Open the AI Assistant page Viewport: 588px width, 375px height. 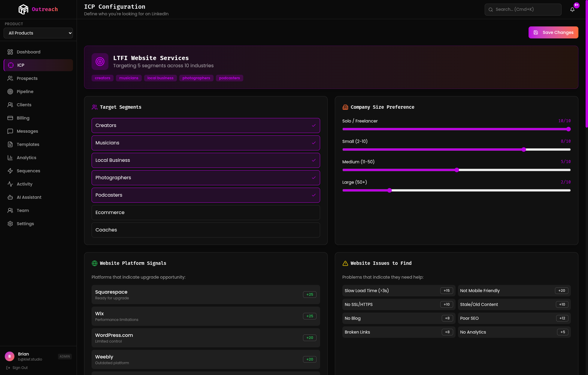pos(29,197)
